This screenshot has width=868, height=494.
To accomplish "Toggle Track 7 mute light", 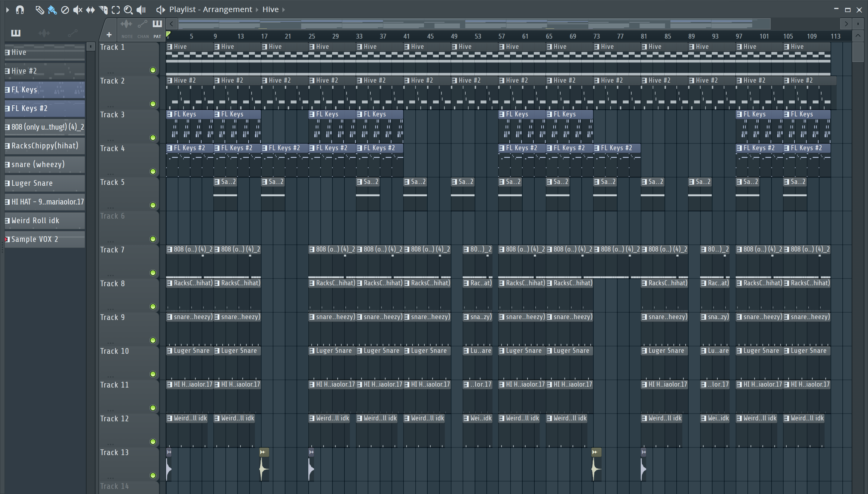I will point(153,273).
